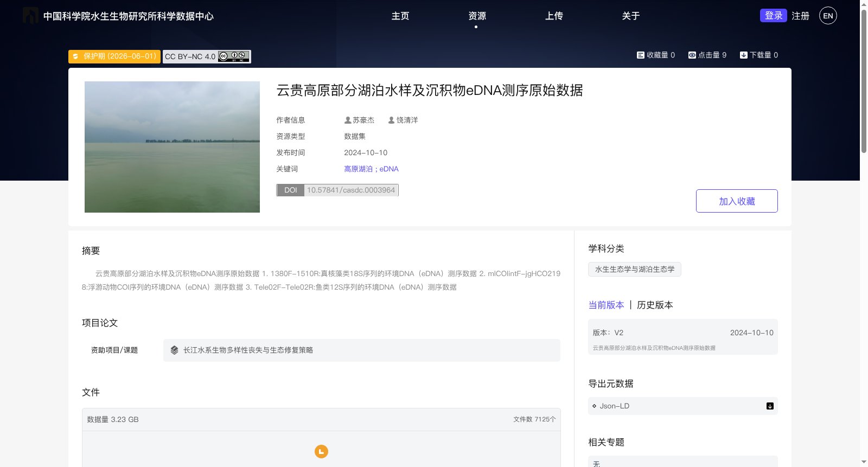Click the 相关专题 heading
868x467 pixels.
(x=607, y=443)
